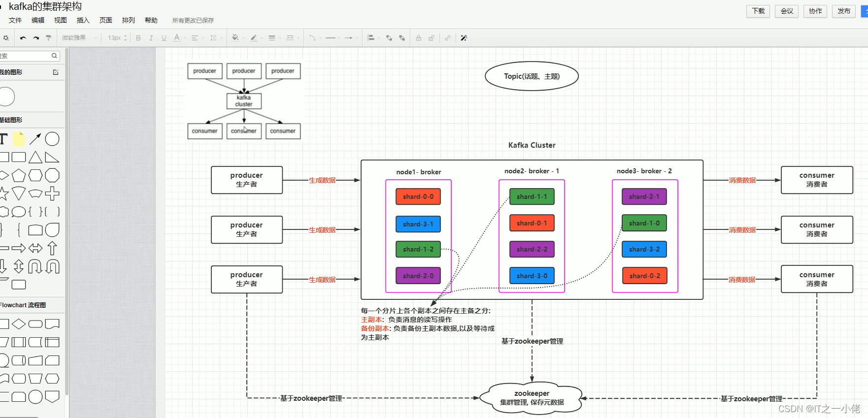Open the 排列 menu
The width and height of the screenshot is (868, 418).
click(129, 20)
